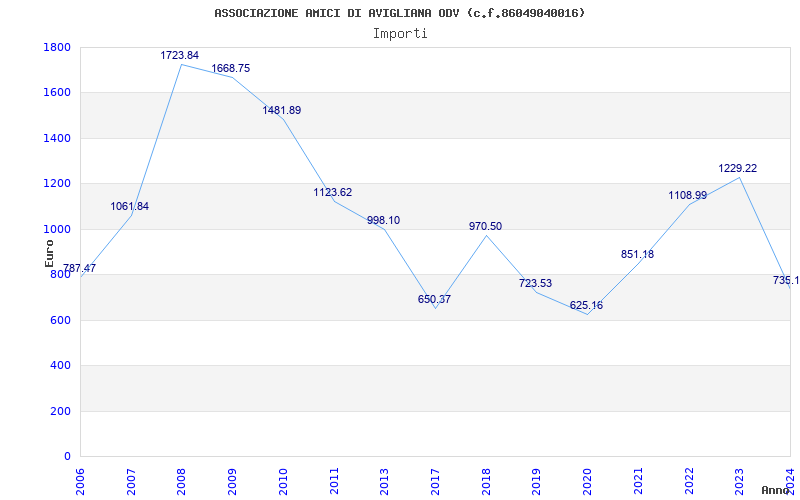800x500 pixels.
Task: Click the 1123.62 data label
Action: pos(333,193)
